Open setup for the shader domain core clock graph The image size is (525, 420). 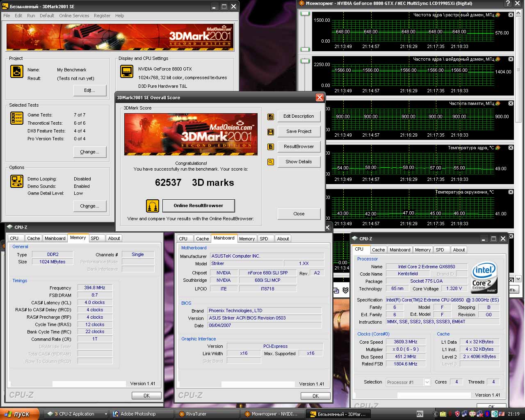click(x=498, y=59)
